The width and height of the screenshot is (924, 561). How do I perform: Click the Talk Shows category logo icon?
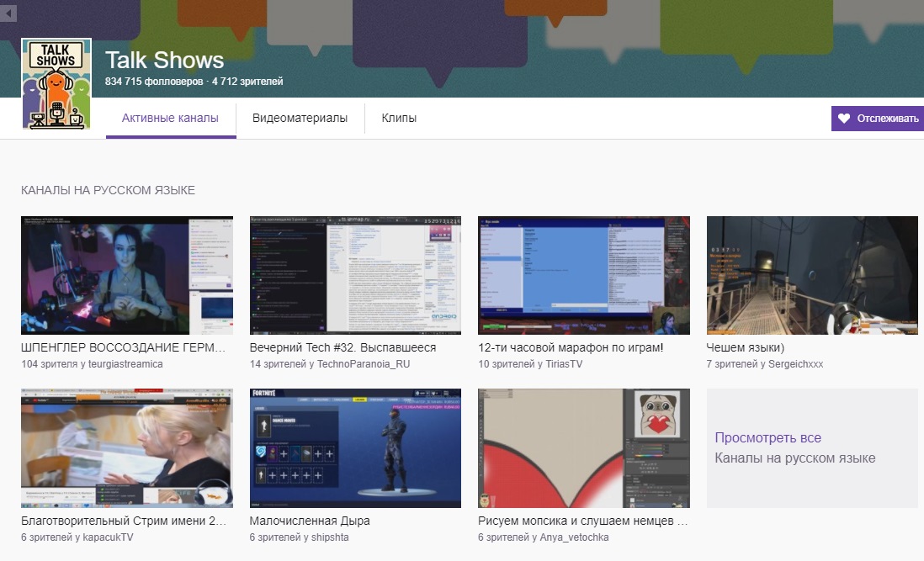[56, 83]
